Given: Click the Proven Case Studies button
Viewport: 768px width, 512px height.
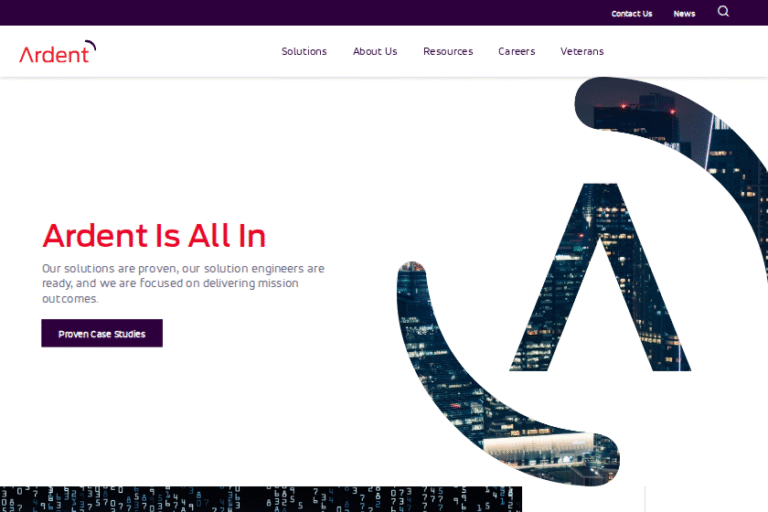Looking at the screenshot, I should [102, 333].
